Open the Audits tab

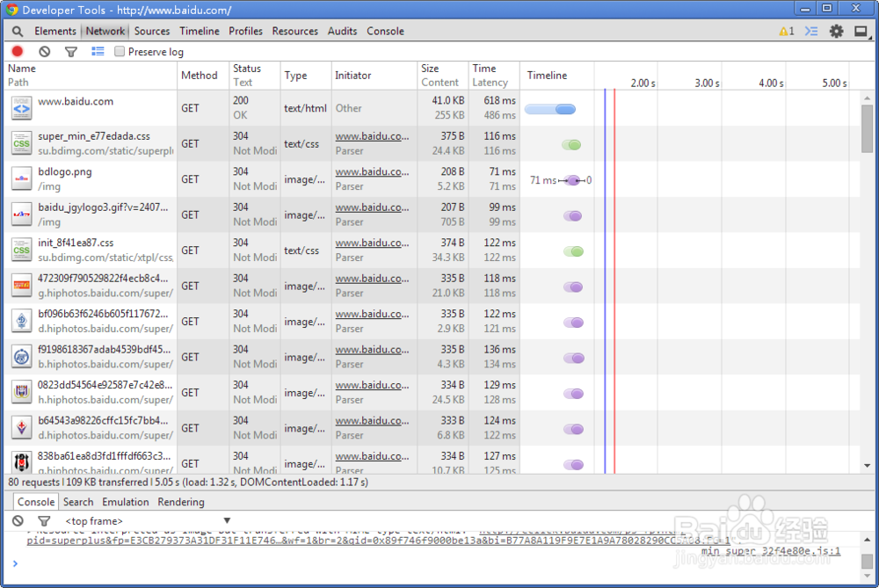point(342,32)
